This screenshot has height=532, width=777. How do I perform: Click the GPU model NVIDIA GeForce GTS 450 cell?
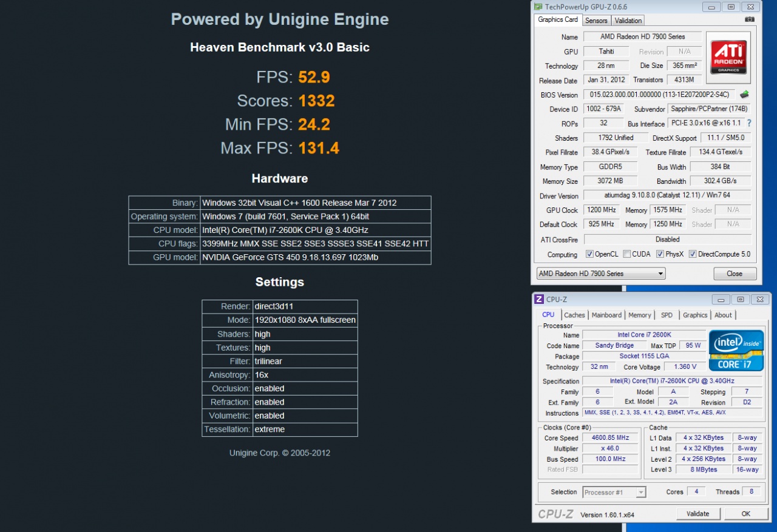tap(316, 257)
